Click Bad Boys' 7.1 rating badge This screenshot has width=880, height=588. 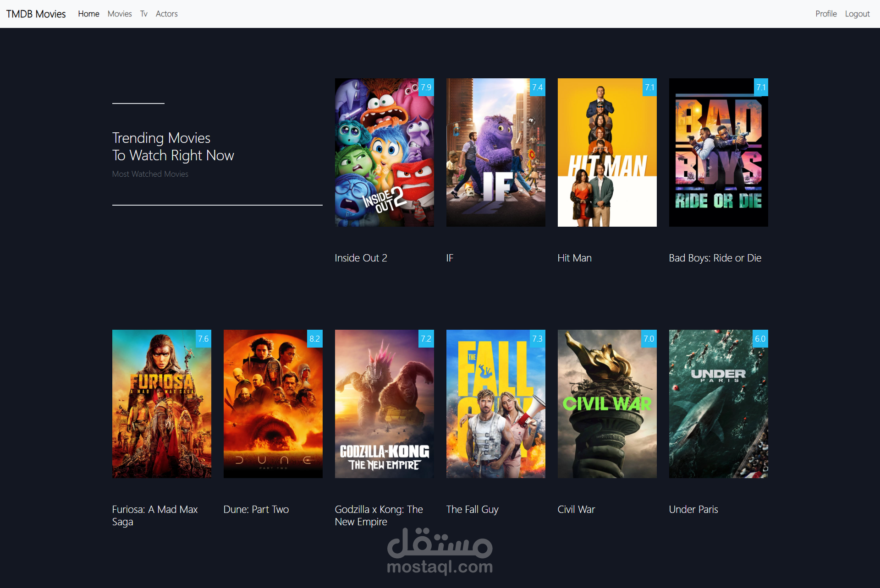point(760,87)
